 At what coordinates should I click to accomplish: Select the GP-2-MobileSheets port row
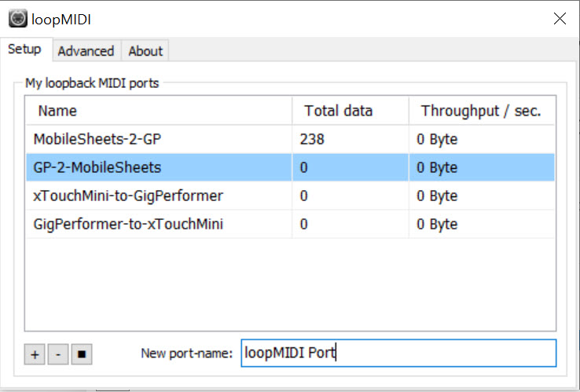[290, 167]
